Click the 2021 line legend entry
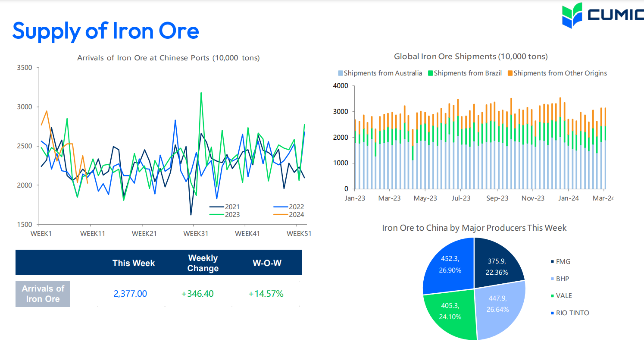The height and width of the screenshot is (345, 644). tap(224, 207)
